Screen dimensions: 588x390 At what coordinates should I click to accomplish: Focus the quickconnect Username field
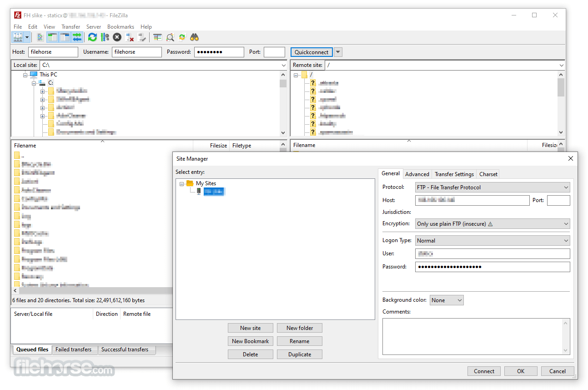[137, 52]
